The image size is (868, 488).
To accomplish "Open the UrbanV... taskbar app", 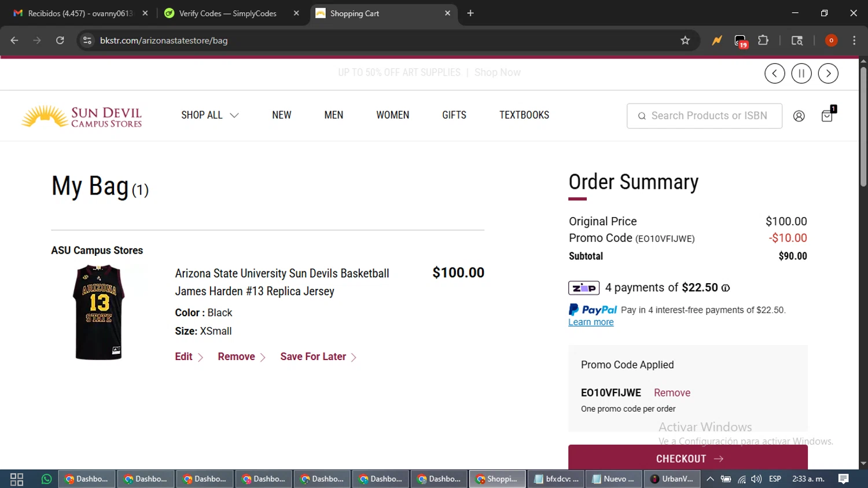I will (x=672, y=479).
